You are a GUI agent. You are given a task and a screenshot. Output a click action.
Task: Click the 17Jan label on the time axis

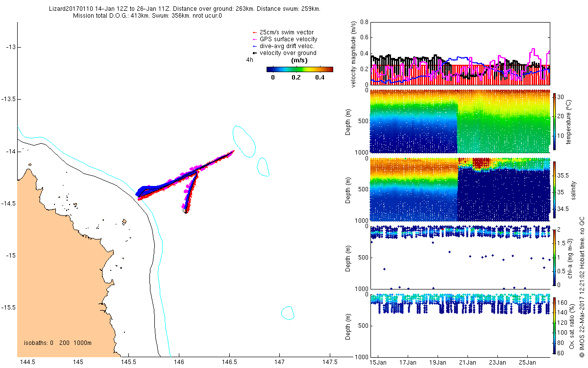(x=408, y=363)
